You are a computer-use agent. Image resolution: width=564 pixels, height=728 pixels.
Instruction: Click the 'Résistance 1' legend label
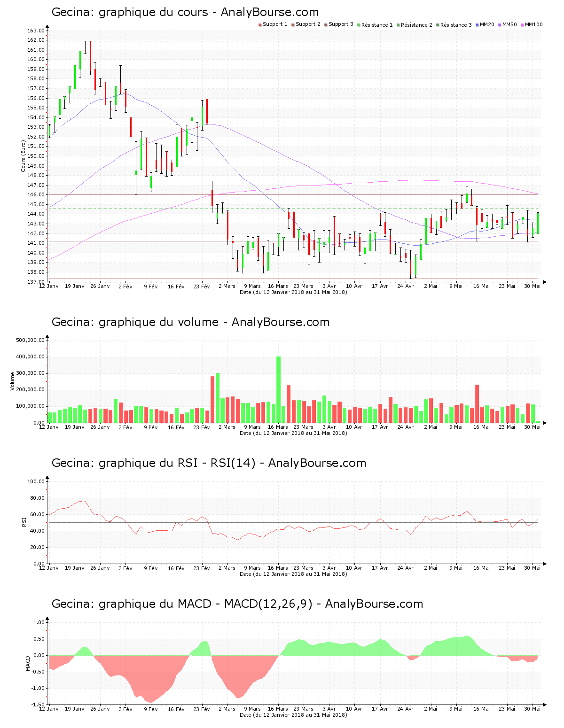(377, 25)
